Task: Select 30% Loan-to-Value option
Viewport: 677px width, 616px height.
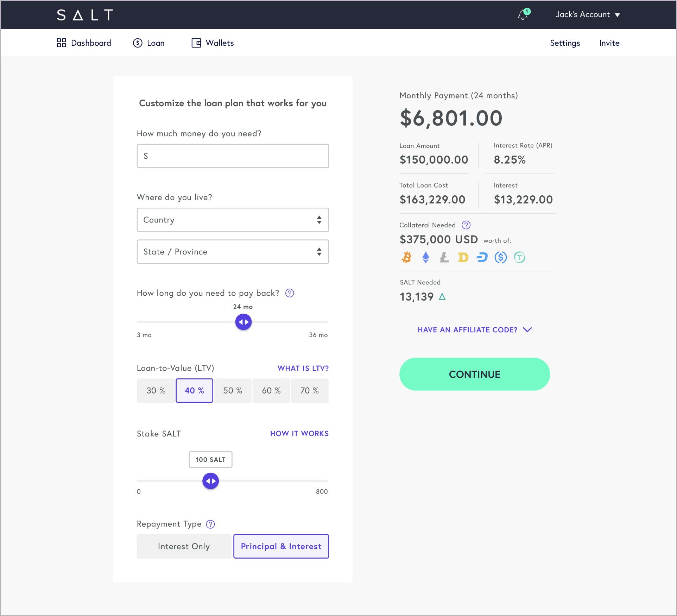Action: (156, 390)
